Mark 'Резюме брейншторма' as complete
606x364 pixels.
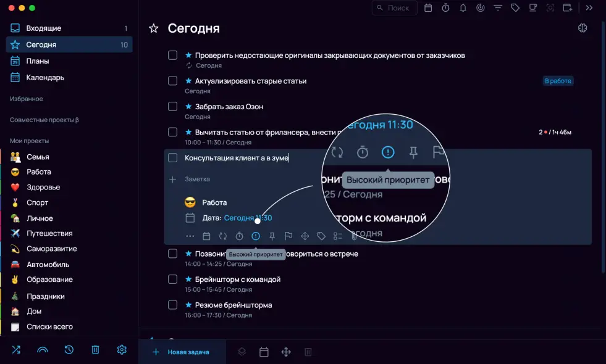172,304
